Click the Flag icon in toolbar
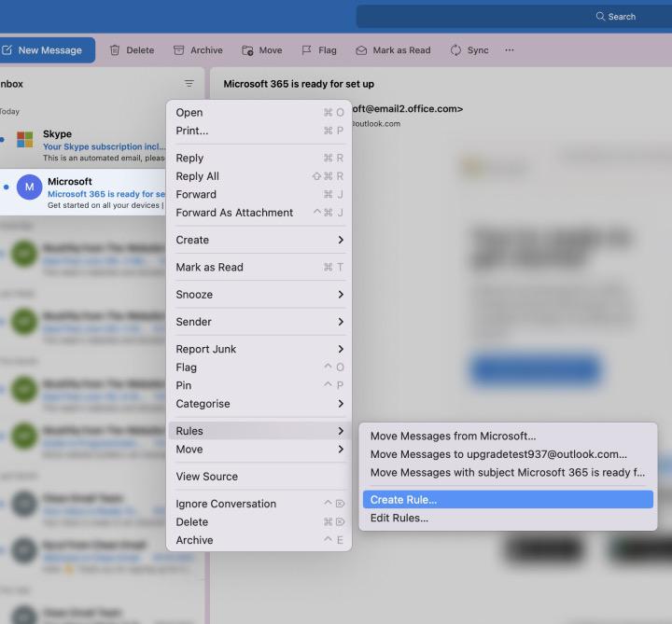The width and height of the screenshot is (672, 624). click(306, 50)
